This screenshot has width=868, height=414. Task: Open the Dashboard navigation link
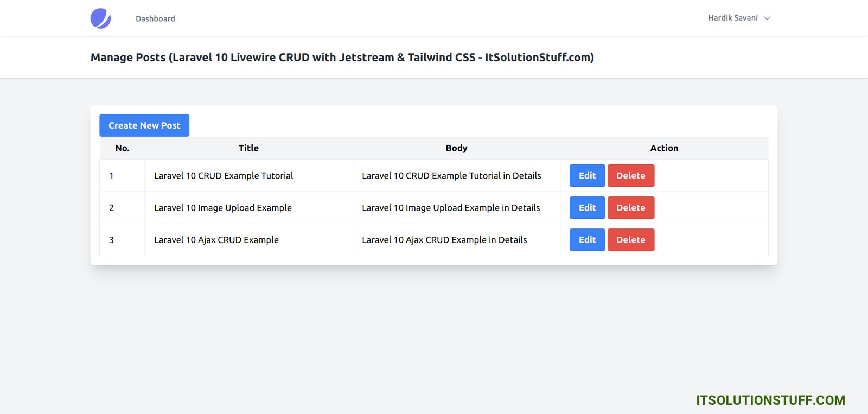point(155,18)
